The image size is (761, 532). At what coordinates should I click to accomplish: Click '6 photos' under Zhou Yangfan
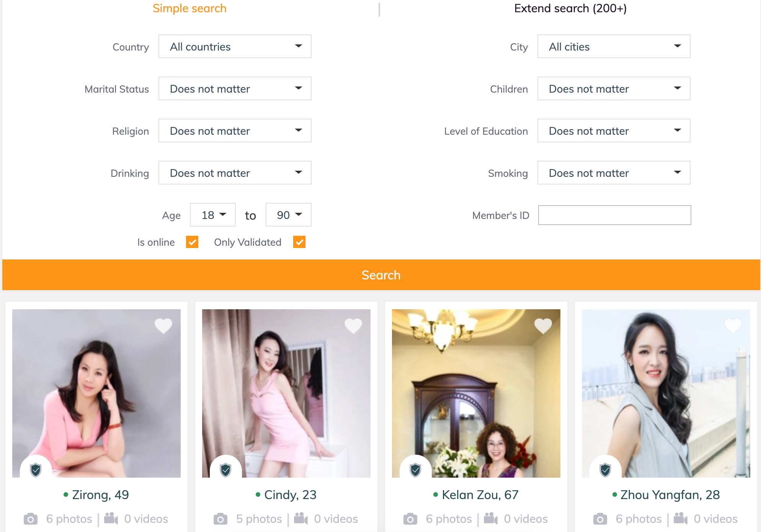[639, 519]
